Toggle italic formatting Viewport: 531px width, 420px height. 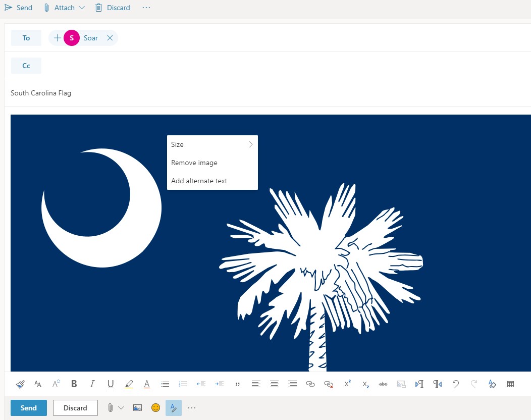click(x=92, y=384)
